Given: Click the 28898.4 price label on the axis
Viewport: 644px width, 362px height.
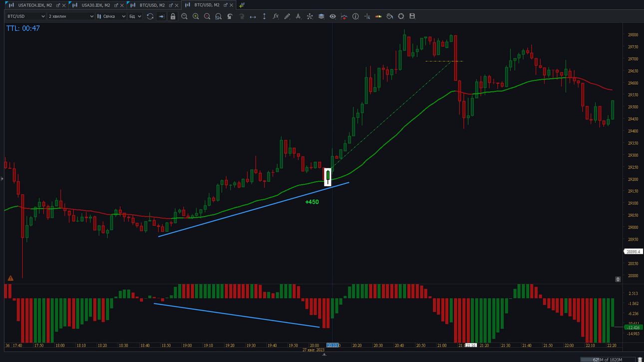Looking at the screenshot, I should tap(633, 252).
